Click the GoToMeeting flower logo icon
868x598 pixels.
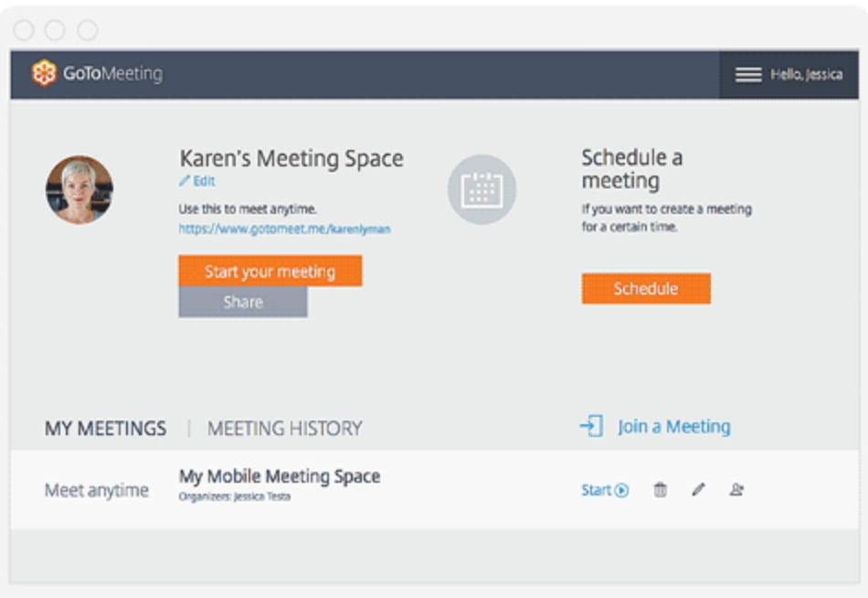44,74
